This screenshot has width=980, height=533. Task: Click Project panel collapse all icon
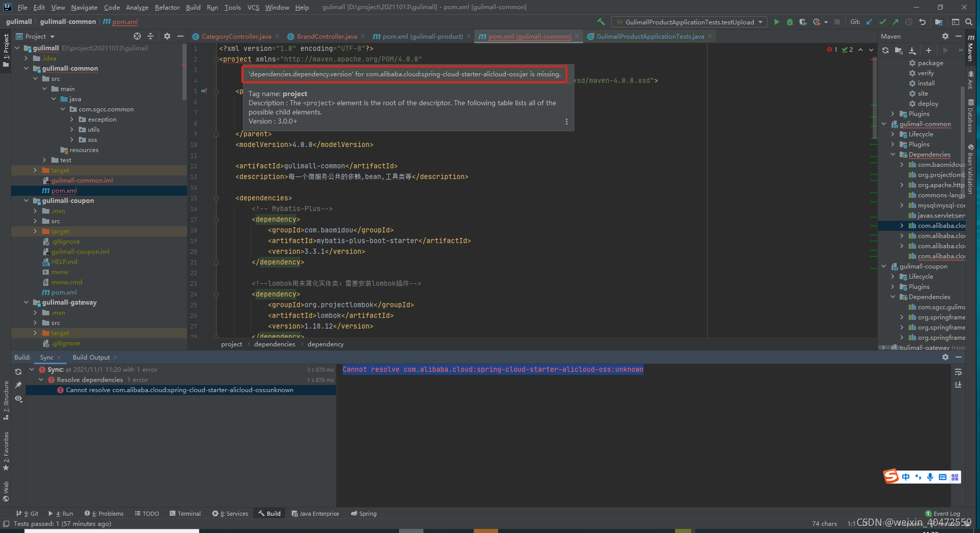150,36
